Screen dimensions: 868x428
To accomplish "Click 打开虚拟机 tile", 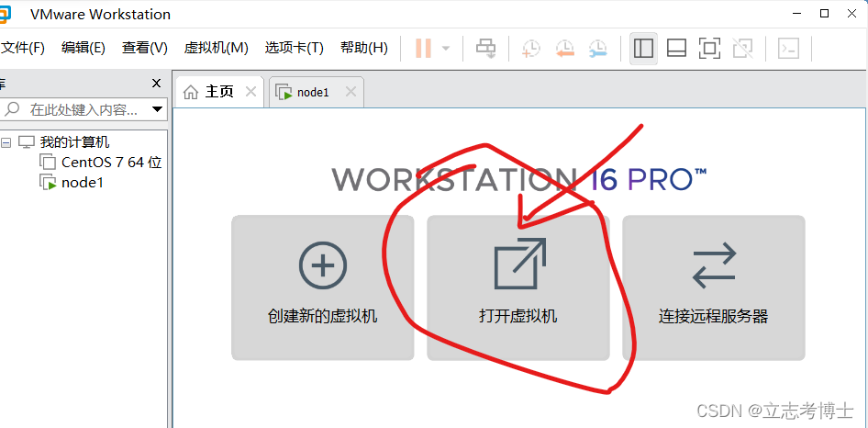I will tap(518, 287).
